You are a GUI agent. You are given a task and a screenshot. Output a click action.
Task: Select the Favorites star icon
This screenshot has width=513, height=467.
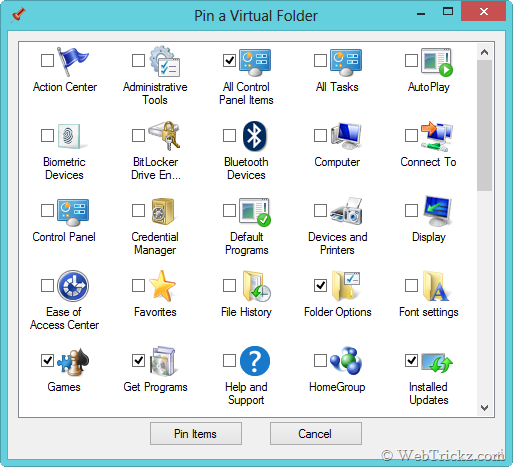click(x=162, y=286)
